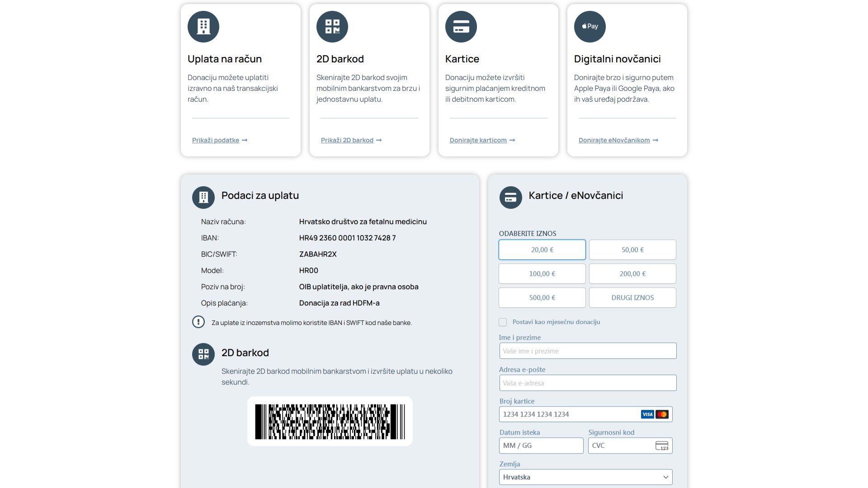Open the Prikaži 2D barkod link
Viewport: 868px width, 488px height.
351,140
